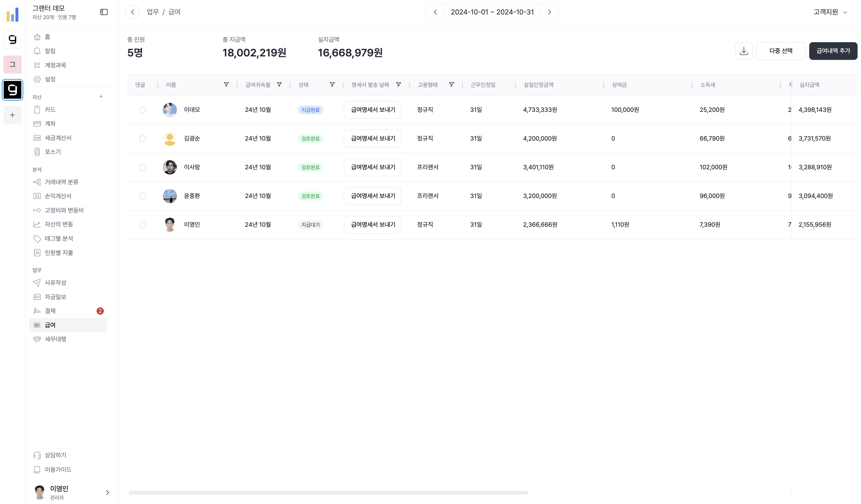
Task: Collapse the sidebar panel icon
Action: [104, 12]
